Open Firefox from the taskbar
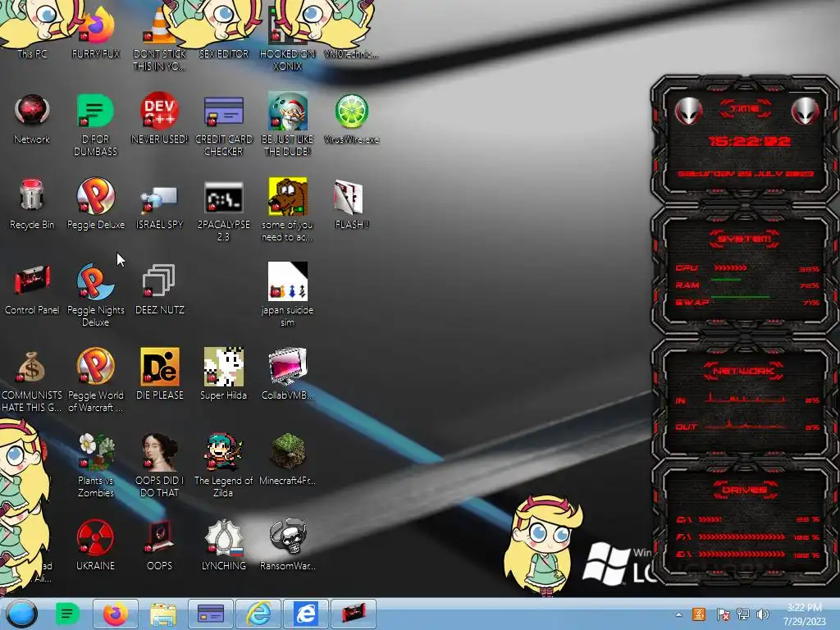The width and height of the screenshot is (840, 630). pyautogui.click(x=115, y=614)
